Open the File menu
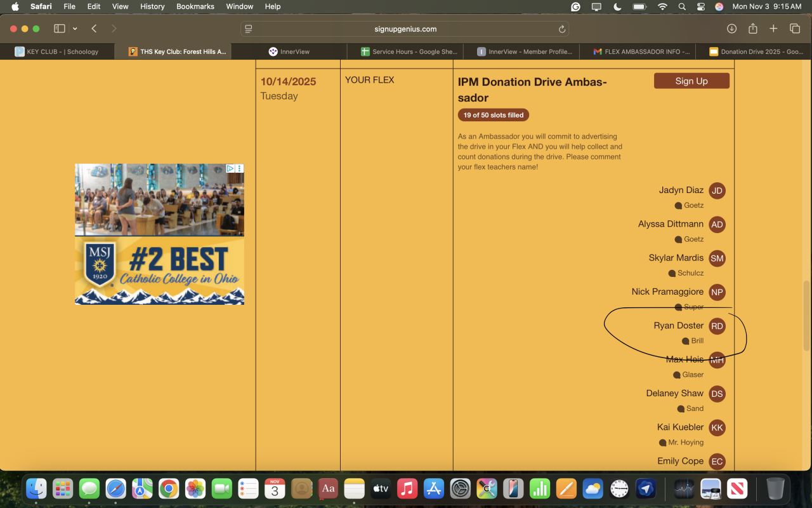The image size is (812, 508). point(70,6)
